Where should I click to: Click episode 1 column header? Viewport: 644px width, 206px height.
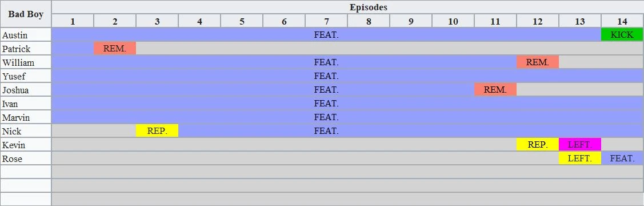(72, 21)
